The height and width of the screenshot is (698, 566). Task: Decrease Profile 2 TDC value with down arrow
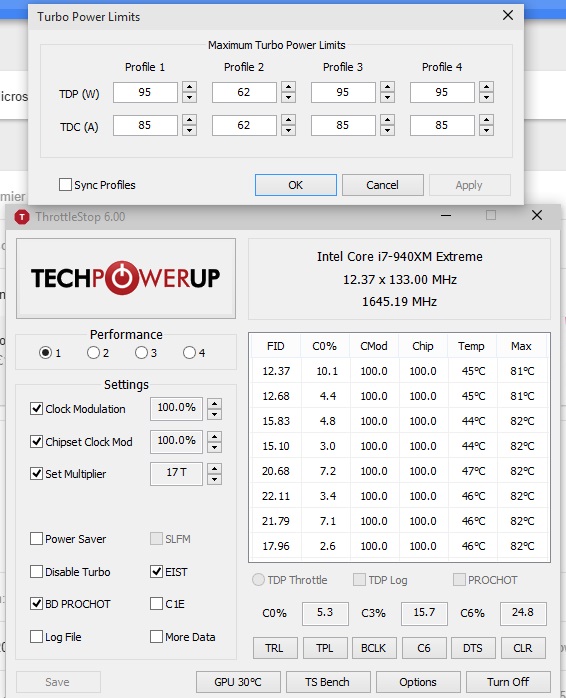[x=289, y=130]
